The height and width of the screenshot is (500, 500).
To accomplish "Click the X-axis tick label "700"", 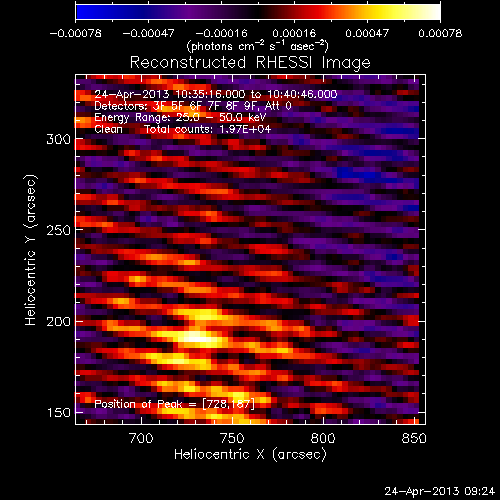I will pos(141,438).
